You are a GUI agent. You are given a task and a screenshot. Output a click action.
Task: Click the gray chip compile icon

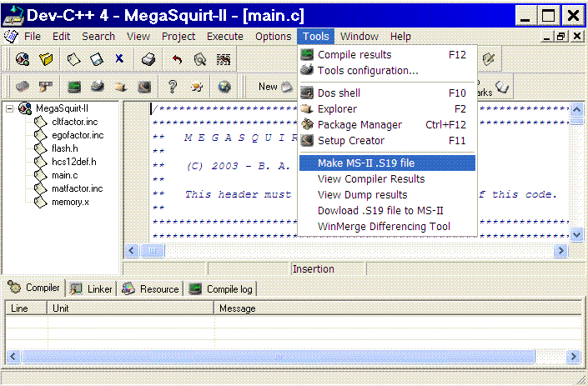point(23,87)
